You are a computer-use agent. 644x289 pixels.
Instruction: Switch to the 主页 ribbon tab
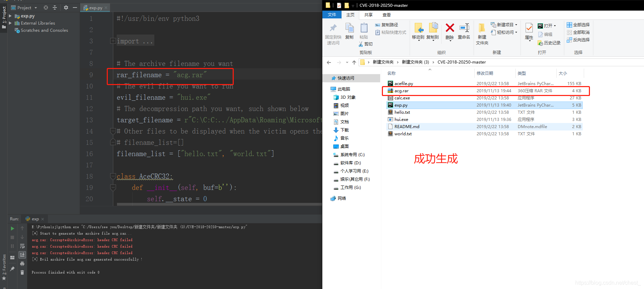350,15
